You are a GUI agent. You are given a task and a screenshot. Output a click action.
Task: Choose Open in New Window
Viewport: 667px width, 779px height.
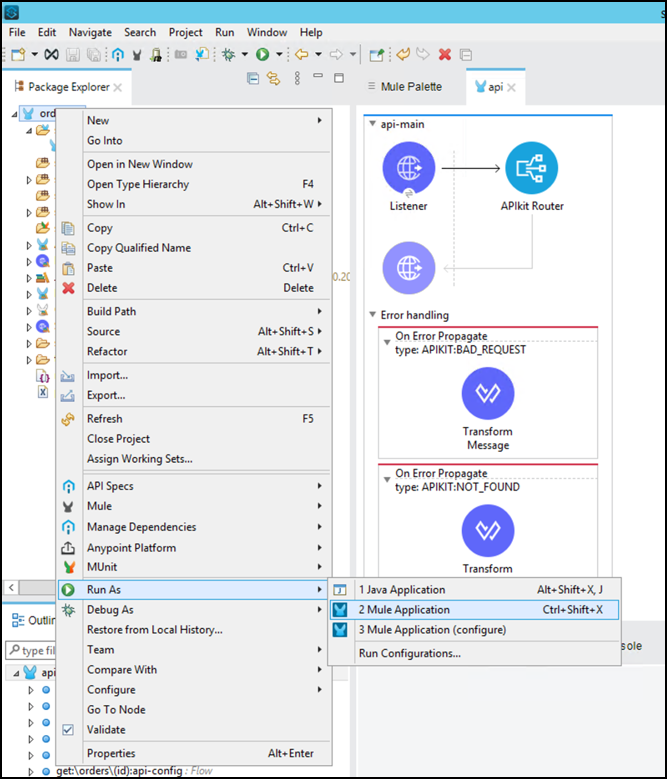click(x=193, y=164)
